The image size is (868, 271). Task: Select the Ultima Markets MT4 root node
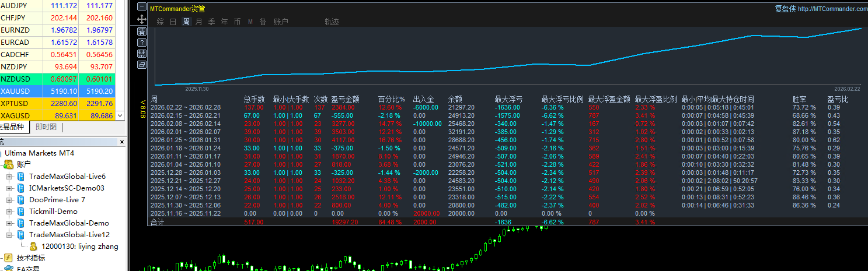pyautogui.click(x=39, y=153)
